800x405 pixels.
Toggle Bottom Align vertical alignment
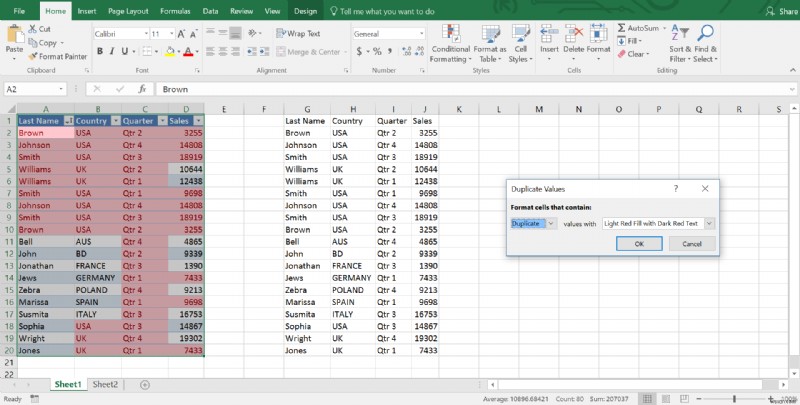click(x=235, y=34)
